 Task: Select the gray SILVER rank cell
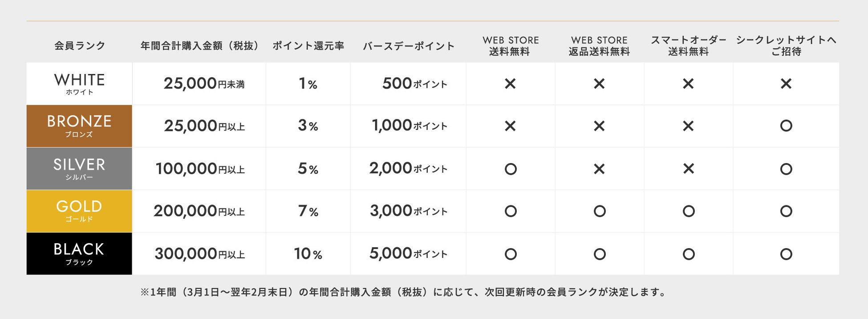[79, 169]
